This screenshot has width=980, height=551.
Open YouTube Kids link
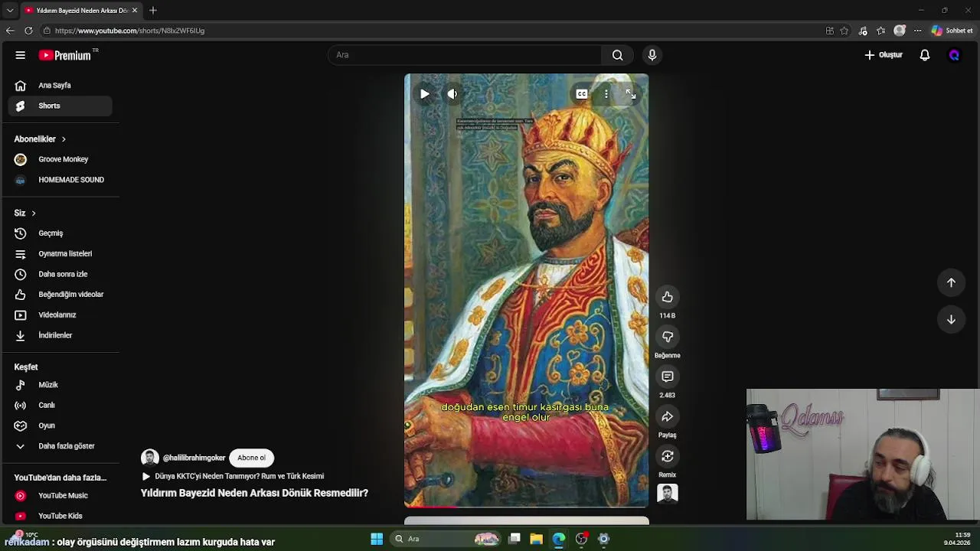(x=60, y=516)
